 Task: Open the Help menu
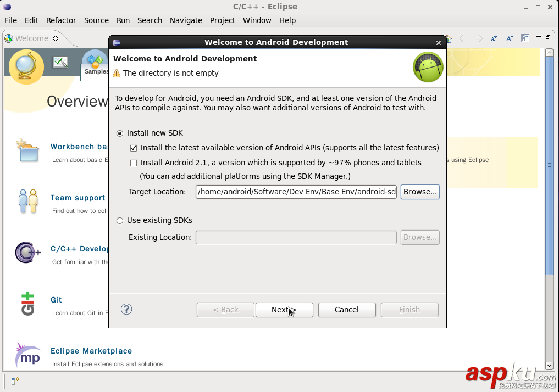pyautogui.click(x=287, y=20)
